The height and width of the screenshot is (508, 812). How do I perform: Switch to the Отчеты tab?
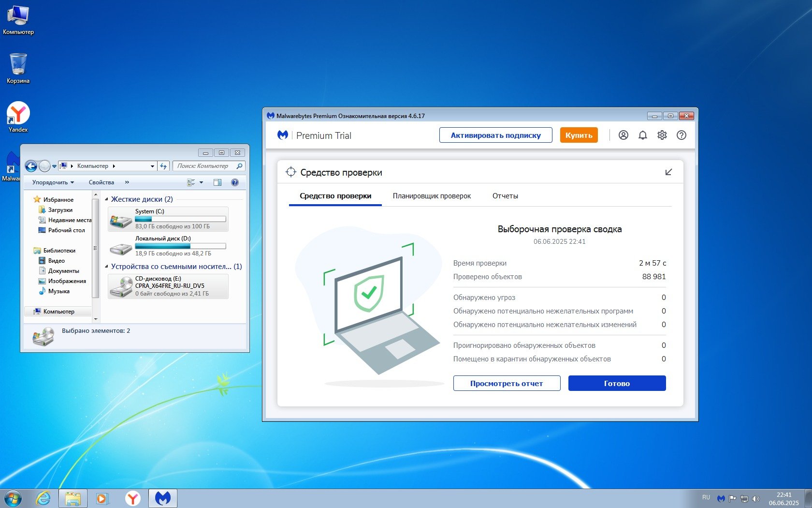click(x=505, y=196)
